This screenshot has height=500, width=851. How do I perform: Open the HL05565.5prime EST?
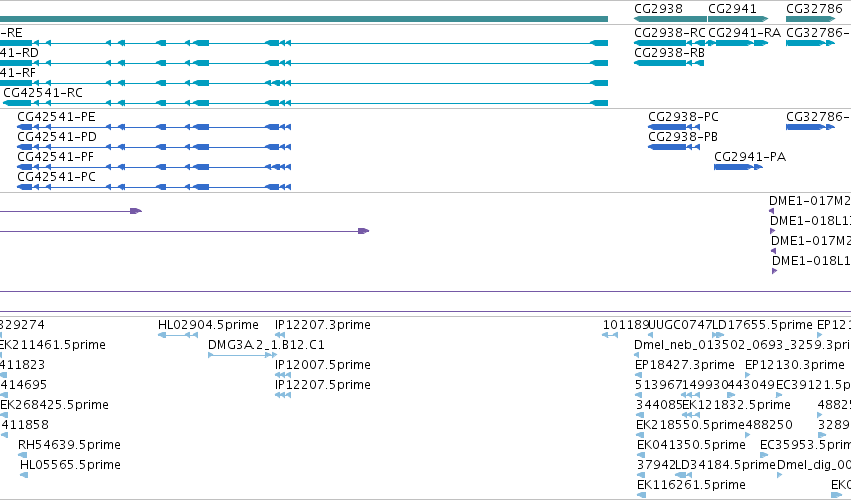point(71,465)
